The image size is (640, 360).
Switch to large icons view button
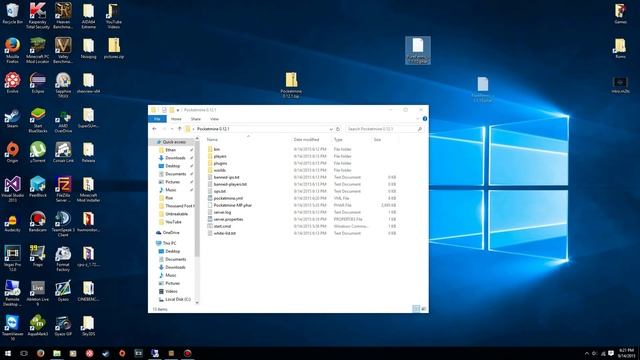tap(424, 309)
